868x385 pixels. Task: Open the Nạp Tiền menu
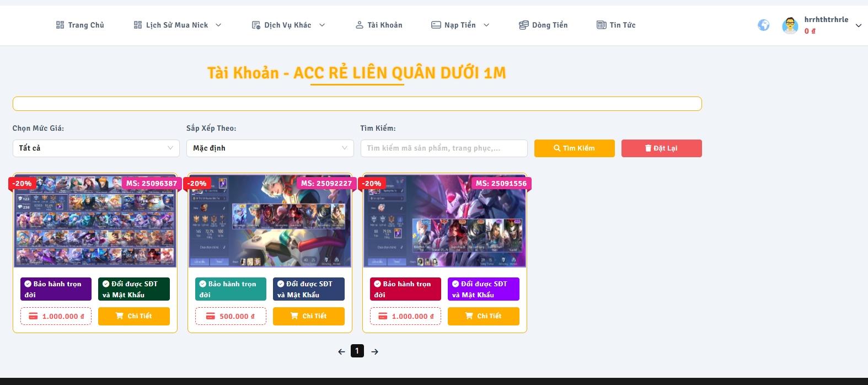460,25
